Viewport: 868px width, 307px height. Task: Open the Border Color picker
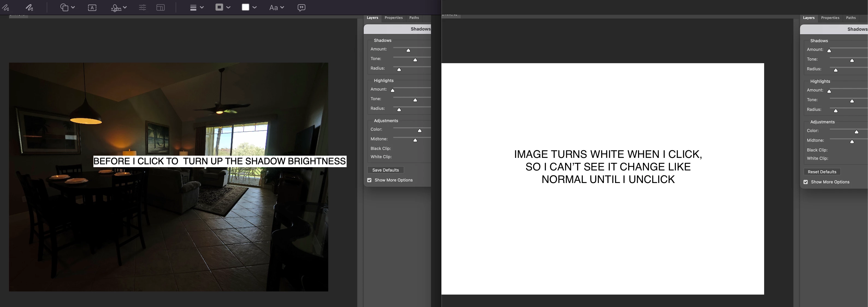(x=222, y=7)
